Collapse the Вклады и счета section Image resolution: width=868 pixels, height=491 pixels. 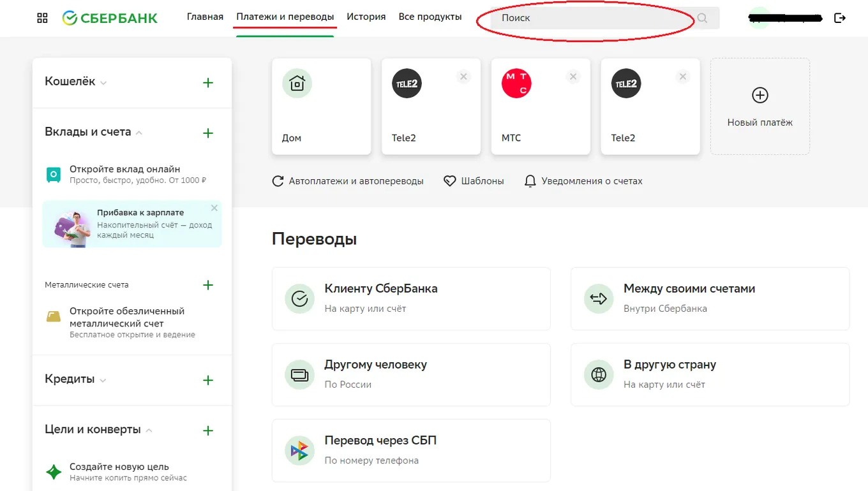click(94, 132)
